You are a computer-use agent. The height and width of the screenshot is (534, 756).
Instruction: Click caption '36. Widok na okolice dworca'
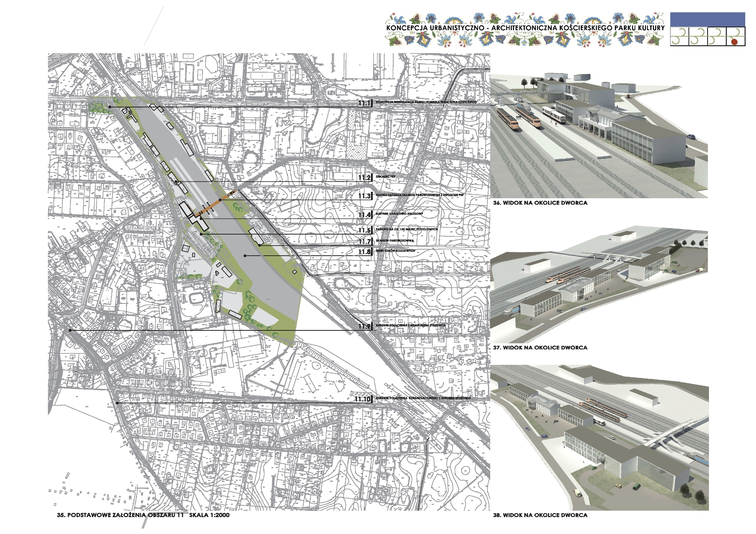tap(540, 203)
